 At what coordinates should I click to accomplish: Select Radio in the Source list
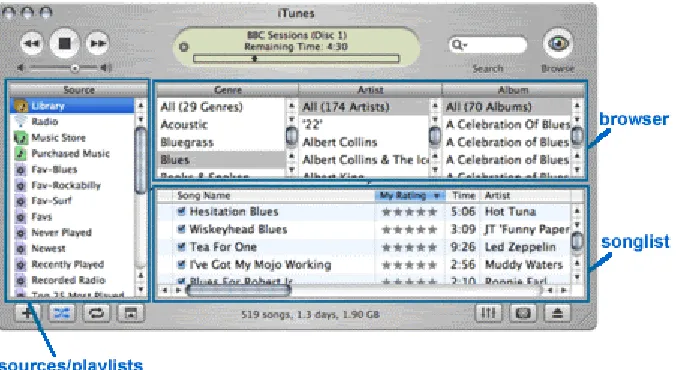72,121
